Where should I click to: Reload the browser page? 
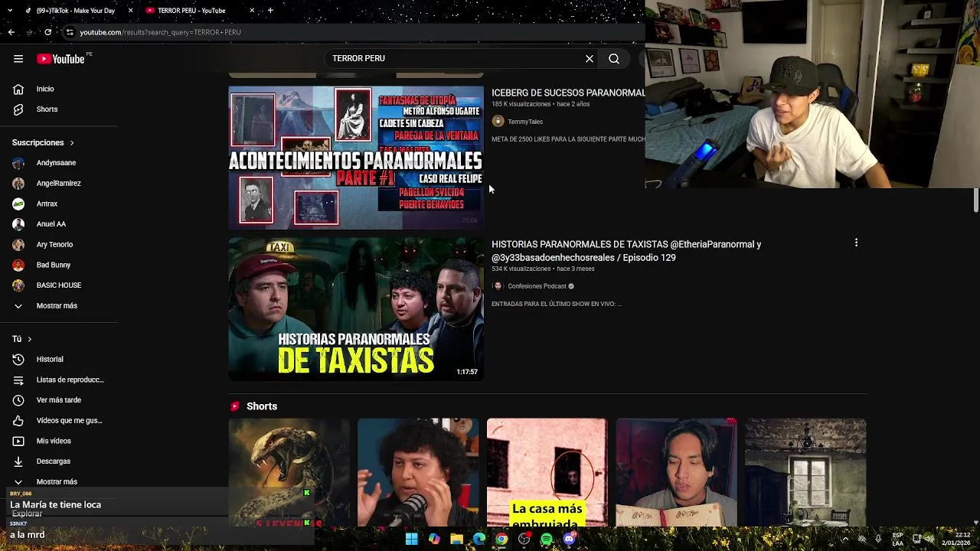point(47,32)
